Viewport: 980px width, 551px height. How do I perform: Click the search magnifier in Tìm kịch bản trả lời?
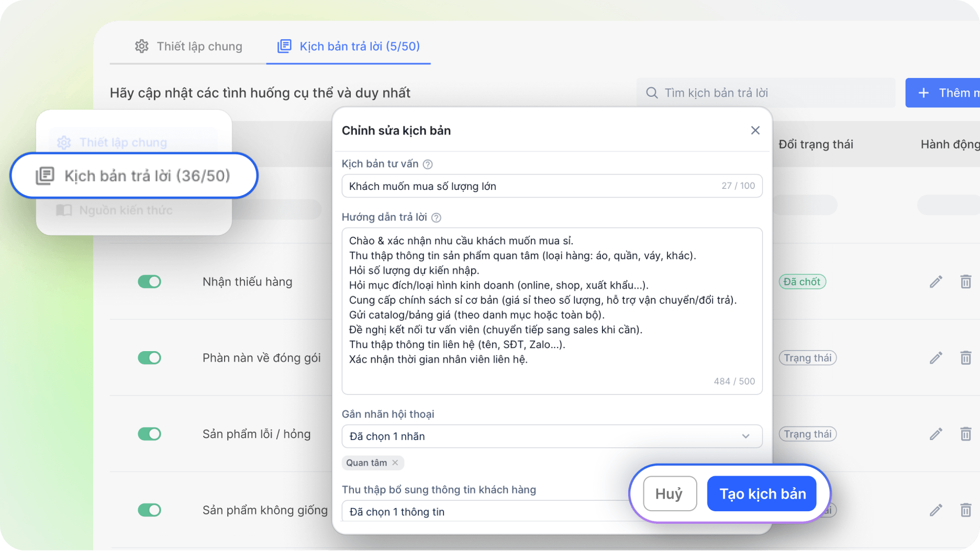[651, 92]
